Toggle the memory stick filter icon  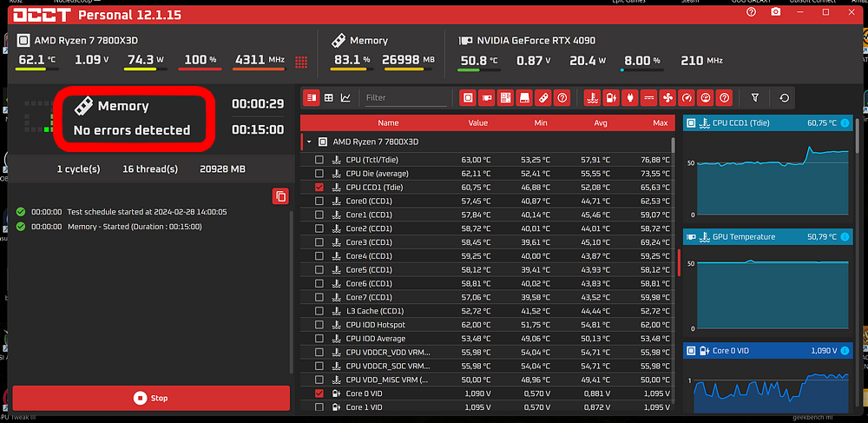click(x=543, y=98)
